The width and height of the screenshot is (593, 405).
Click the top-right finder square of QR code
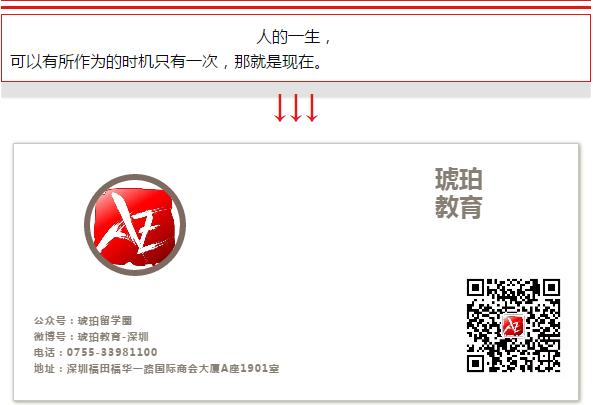(551, 288)
